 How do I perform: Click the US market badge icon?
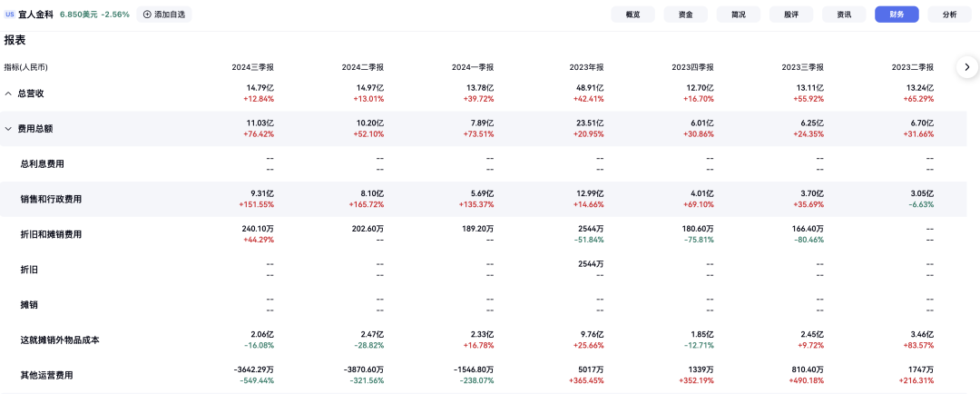pyautogui.click(x=9, y=15)
